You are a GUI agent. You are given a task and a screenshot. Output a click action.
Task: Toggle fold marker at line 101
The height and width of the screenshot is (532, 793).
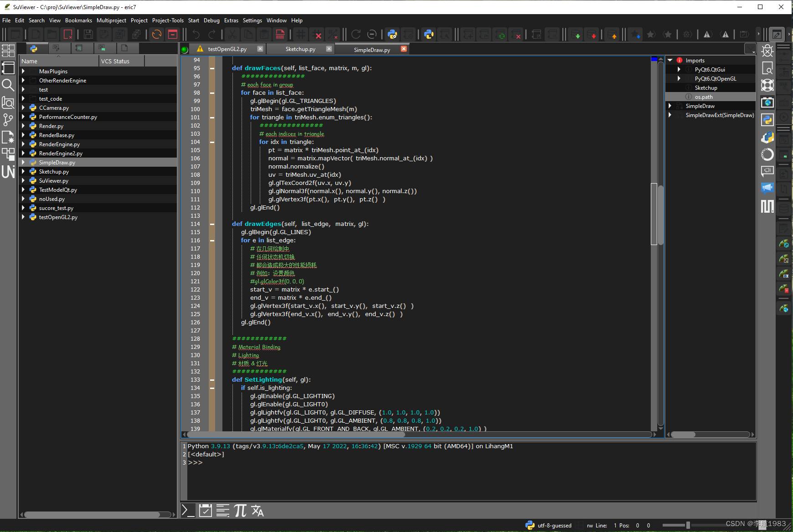point(212,118)
